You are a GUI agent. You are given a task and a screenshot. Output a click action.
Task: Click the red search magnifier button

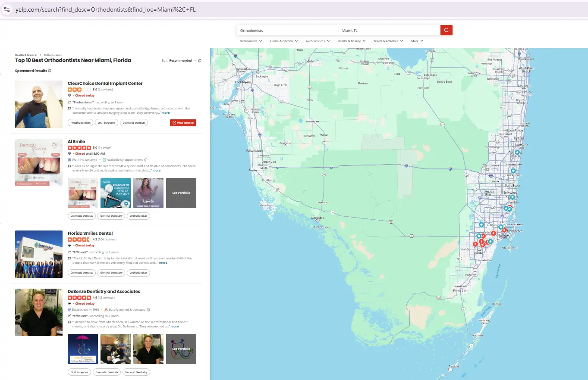click(446, 30)
